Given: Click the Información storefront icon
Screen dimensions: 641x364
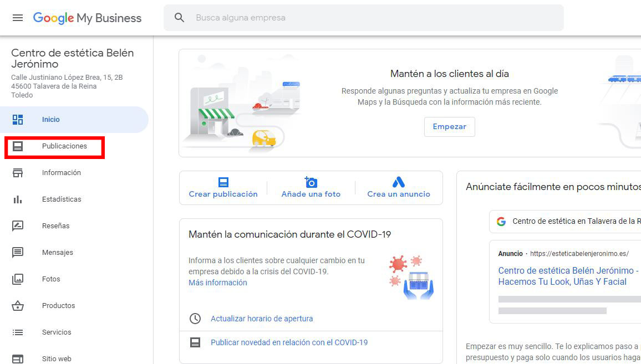Looking at the screenshot, I should (18, 173).
